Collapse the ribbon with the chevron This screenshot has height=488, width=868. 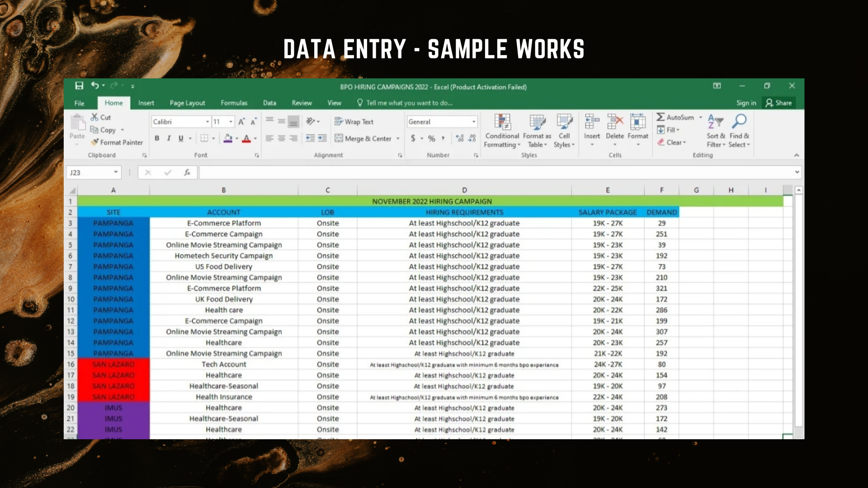point(797,155)
